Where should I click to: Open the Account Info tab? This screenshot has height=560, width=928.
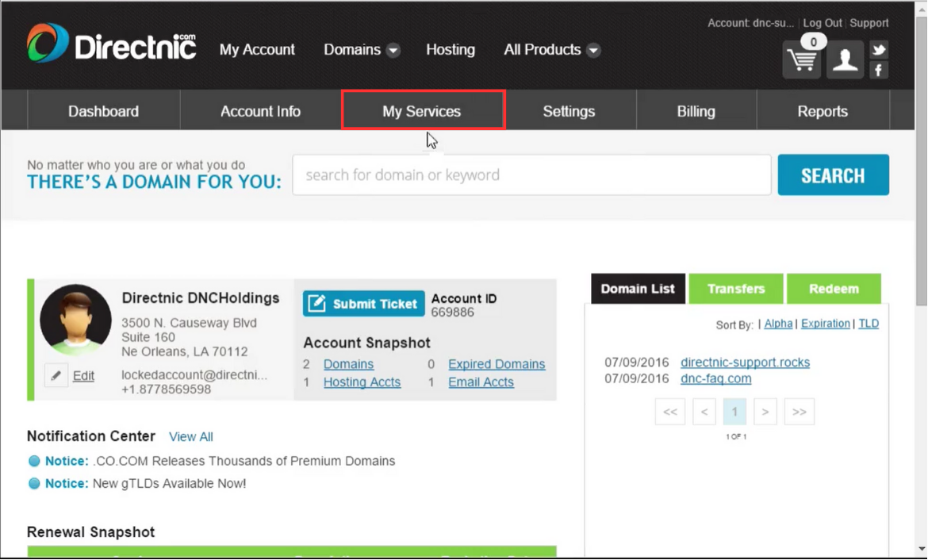(x=260, y=111)
